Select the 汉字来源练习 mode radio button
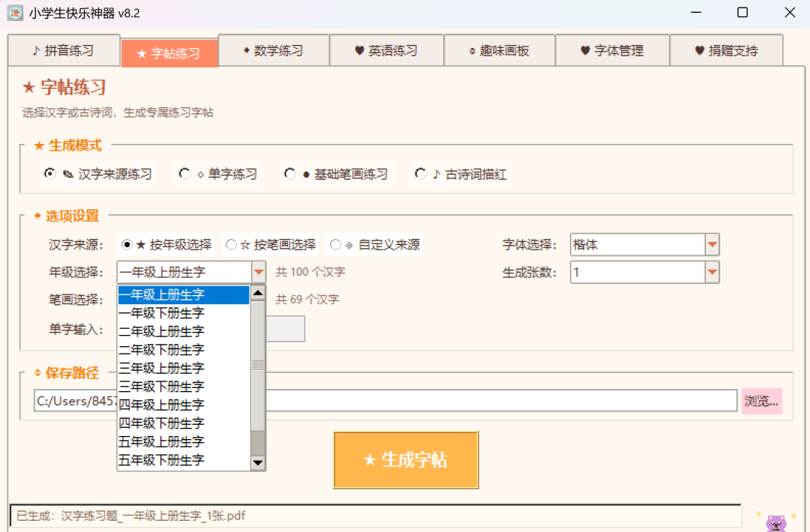 tap(49, 174)
